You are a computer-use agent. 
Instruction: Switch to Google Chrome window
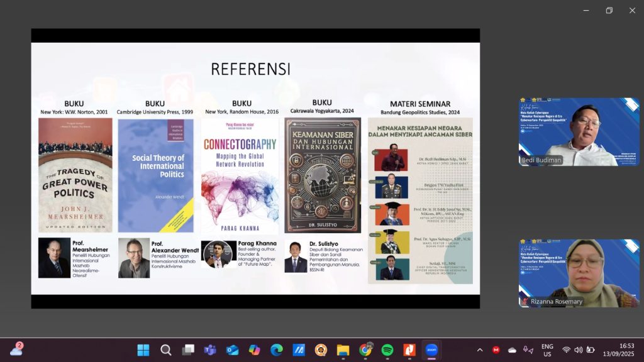point(365,350)
